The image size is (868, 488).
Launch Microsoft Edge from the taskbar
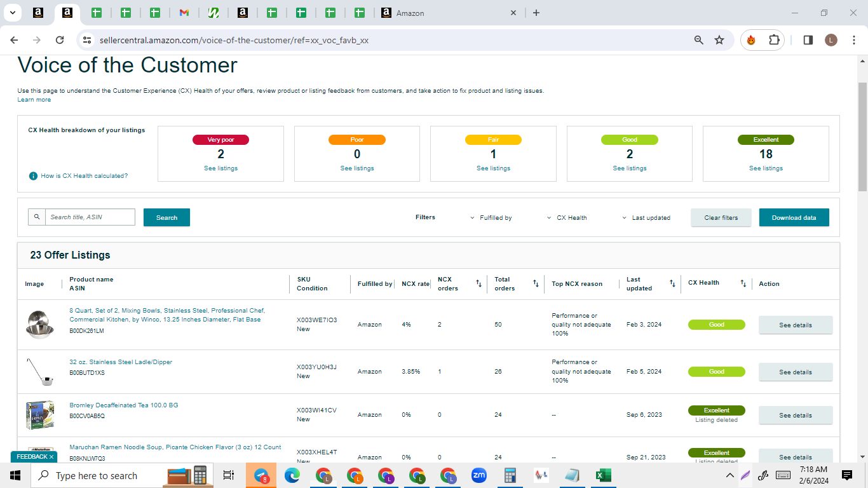tap(292, 475)
